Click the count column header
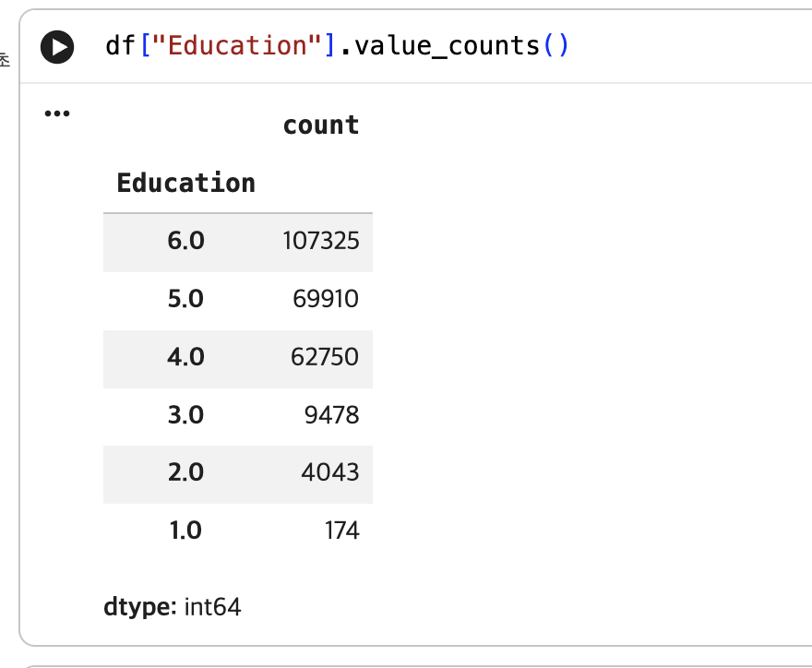The width and height of the screenshot is (812, 668). pos(321,125)
